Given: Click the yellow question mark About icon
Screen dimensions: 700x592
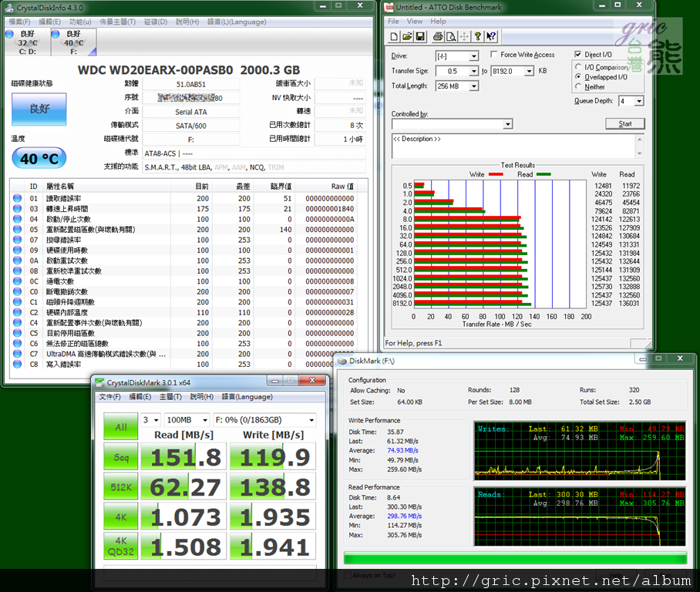Looking at the screenshot, I should 478,36.
